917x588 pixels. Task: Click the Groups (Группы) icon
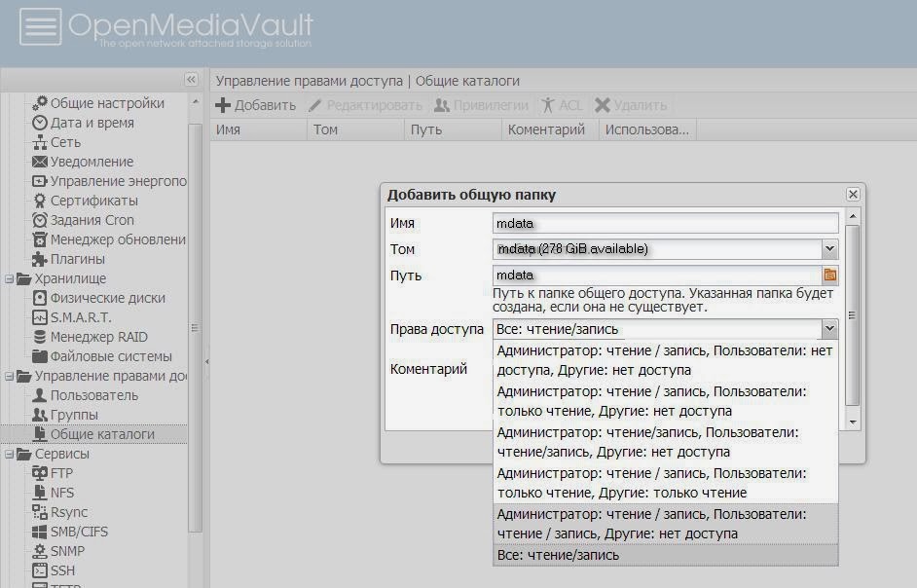point(39,415)
